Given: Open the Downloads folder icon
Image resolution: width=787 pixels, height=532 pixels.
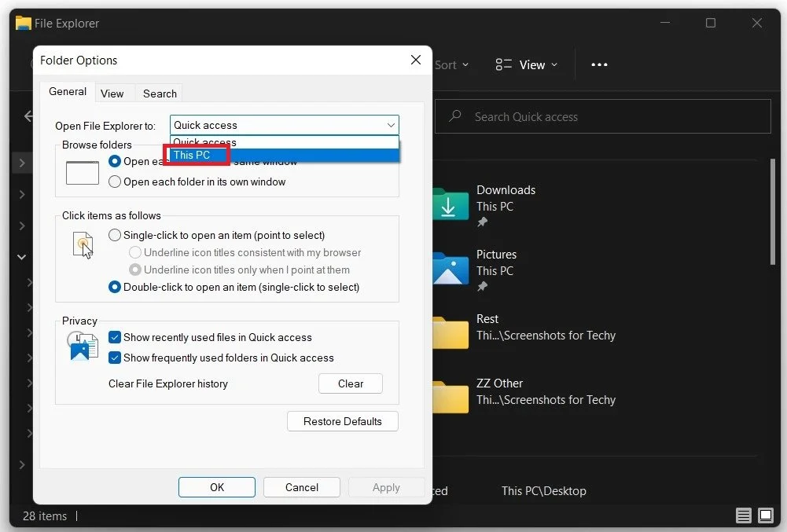Looking at the screenshot, I should click(450, 204).
